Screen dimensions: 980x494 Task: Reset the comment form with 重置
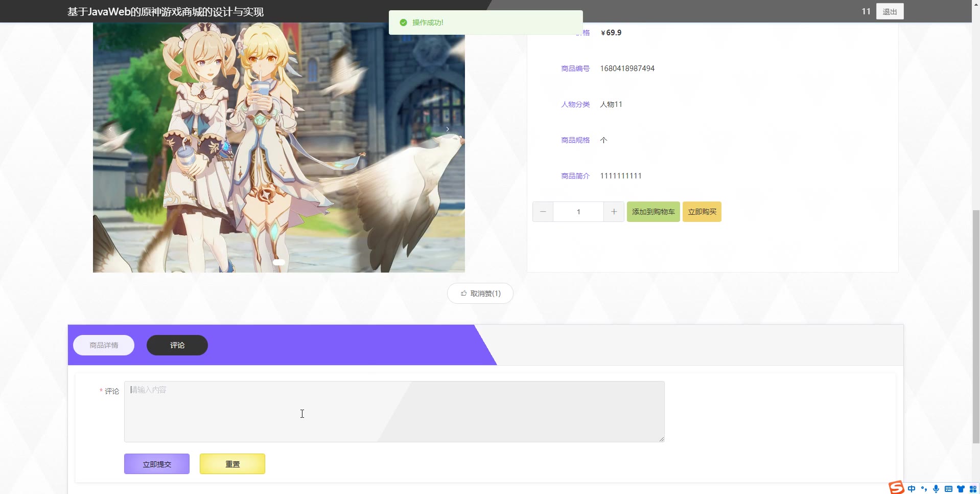pyautogui.click(x=232, y=464)
